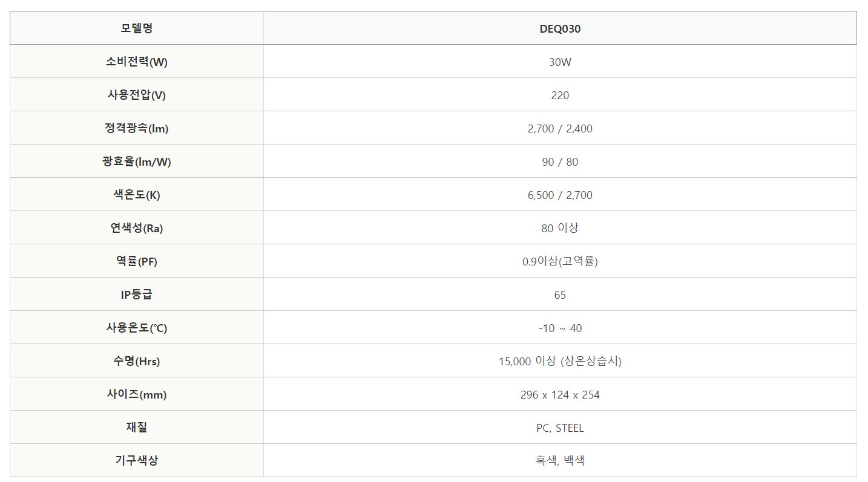Select the PC, STEEL material value

pos(560,428)
